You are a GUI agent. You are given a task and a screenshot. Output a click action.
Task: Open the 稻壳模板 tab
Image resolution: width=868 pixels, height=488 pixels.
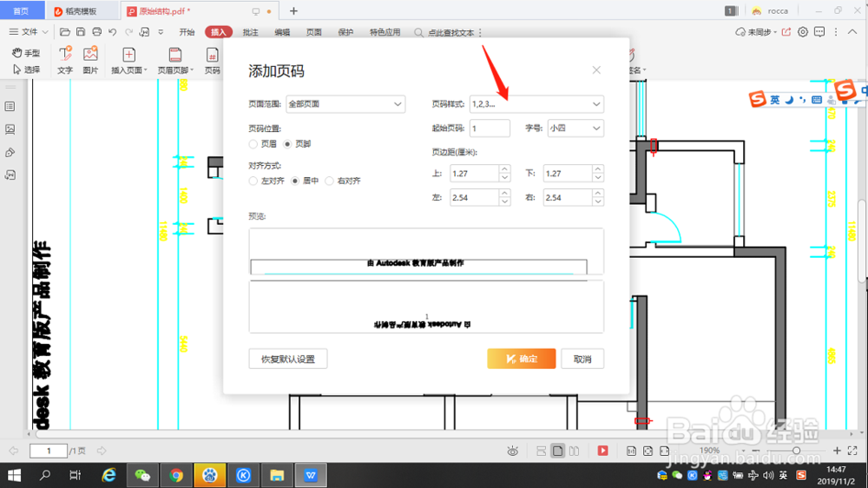tap(82, 11)
